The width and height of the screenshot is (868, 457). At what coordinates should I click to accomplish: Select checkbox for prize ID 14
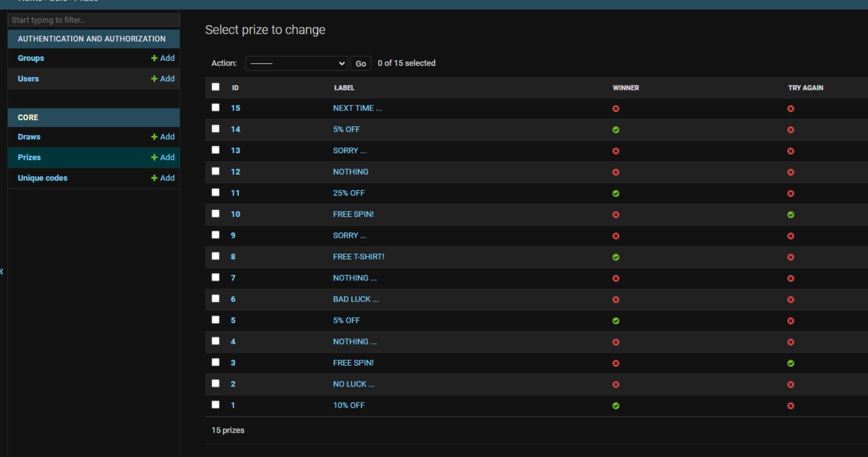(215, 129)
